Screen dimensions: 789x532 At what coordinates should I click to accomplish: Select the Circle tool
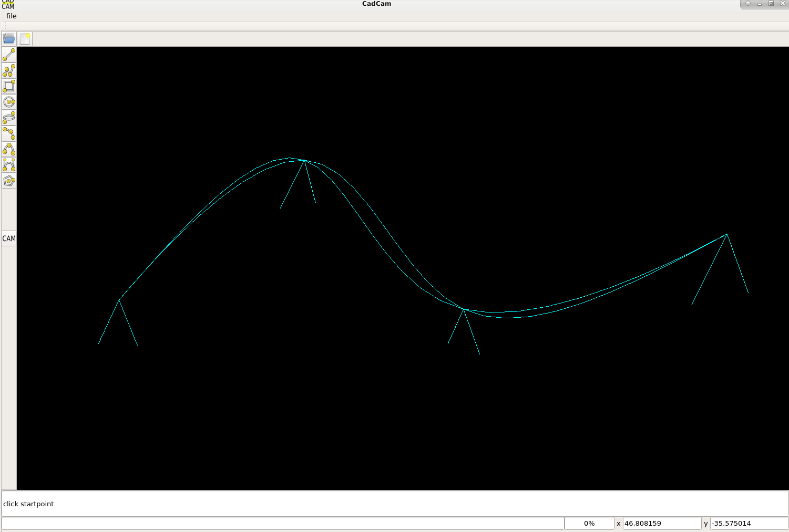9,102
